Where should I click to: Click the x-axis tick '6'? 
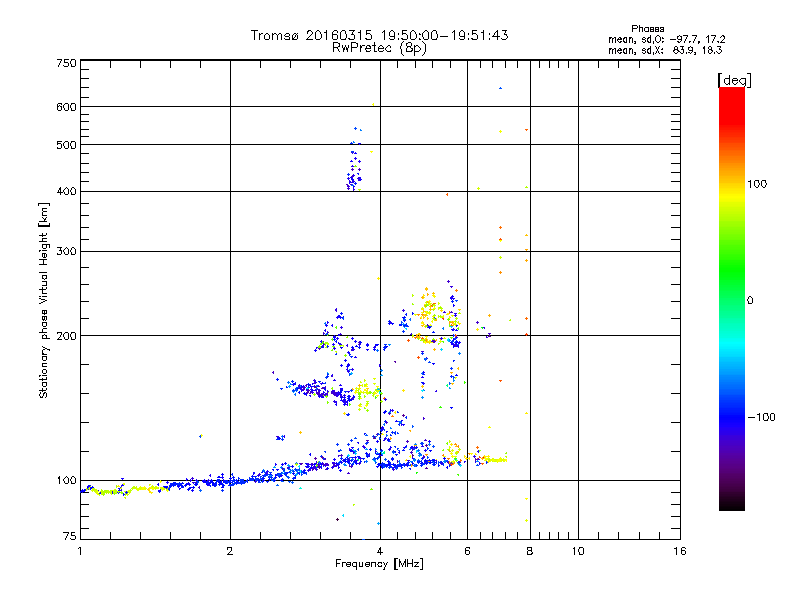click(x=467, y=551)
